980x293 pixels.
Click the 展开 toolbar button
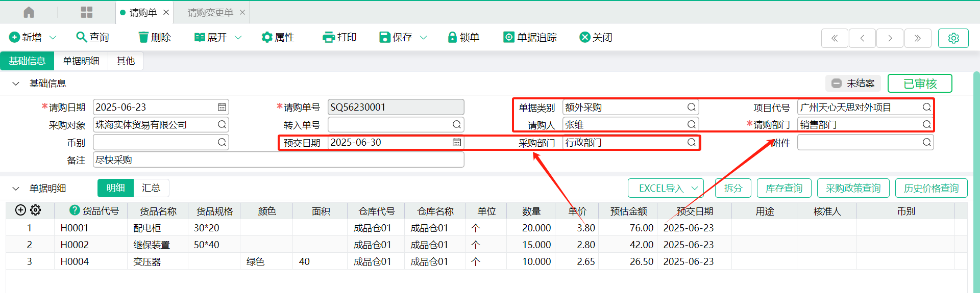210,37
